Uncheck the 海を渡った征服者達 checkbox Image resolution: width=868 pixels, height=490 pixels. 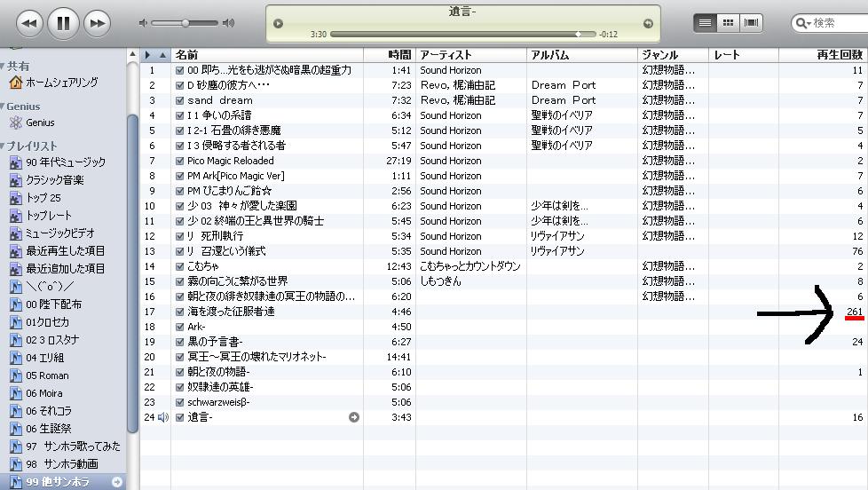coord(179,312)
